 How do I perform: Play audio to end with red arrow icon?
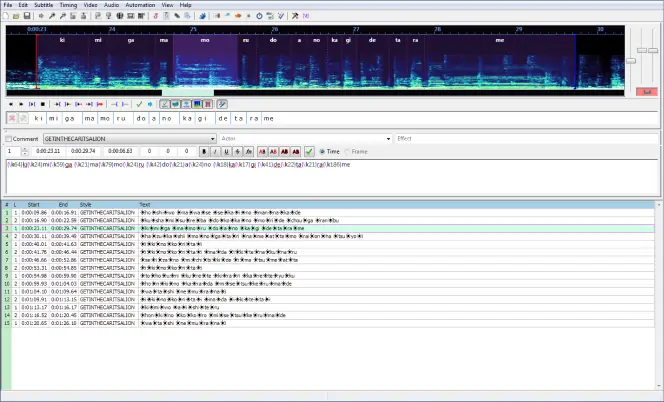(x=100, y=104)
